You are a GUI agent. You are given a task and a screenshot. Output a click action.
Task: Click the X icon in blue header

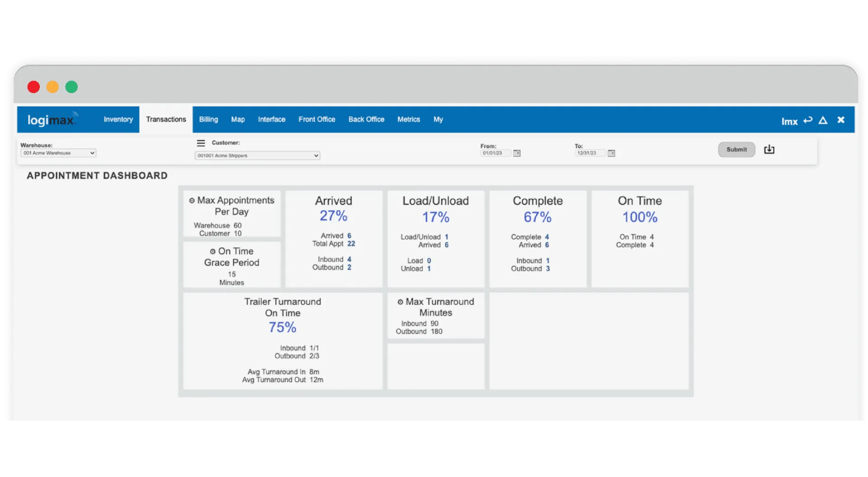pos(841,120)
